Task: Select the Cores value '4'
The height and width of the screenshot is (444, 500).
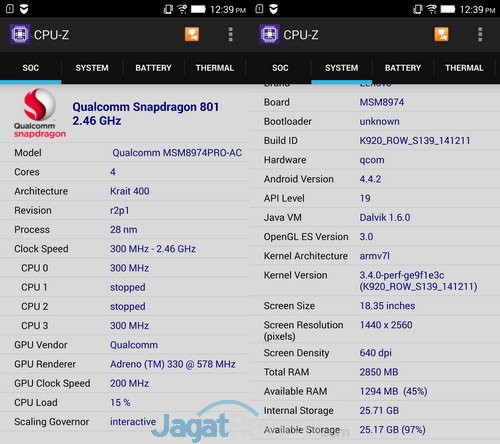Action: [113, 172]
